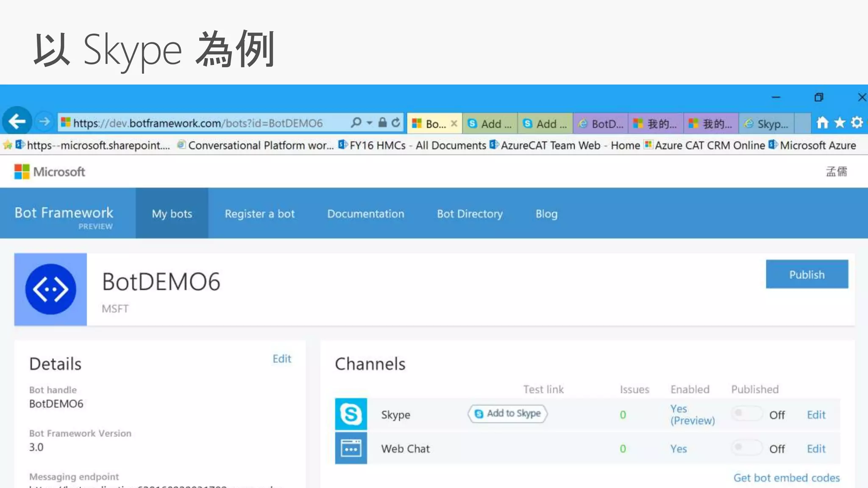Image resolution: width=868 pixels, height=488 pixels.
Task: Click the BotDEMO6 bot avatar image
Action: click(50, 289)
